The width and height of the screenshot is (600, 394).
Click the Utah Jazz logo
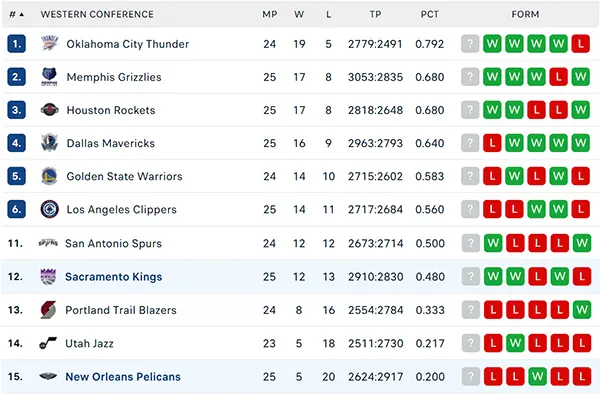click(x=48, y=343)
